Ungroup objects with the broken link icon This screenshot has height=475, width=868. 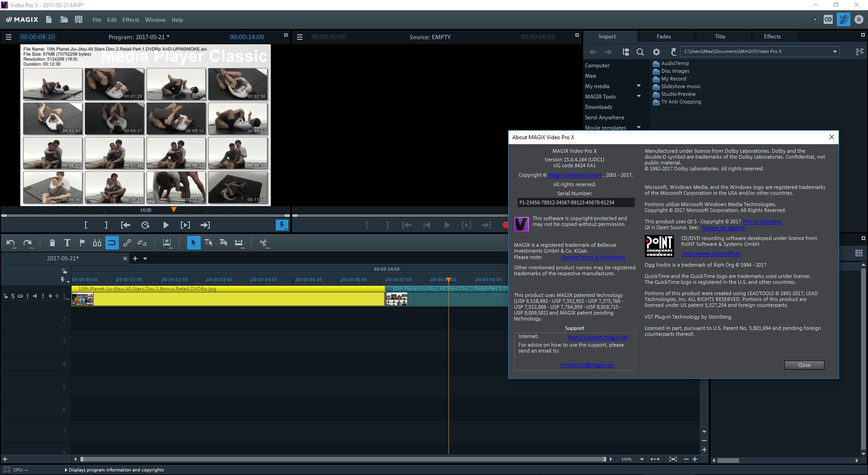point(142,243)
